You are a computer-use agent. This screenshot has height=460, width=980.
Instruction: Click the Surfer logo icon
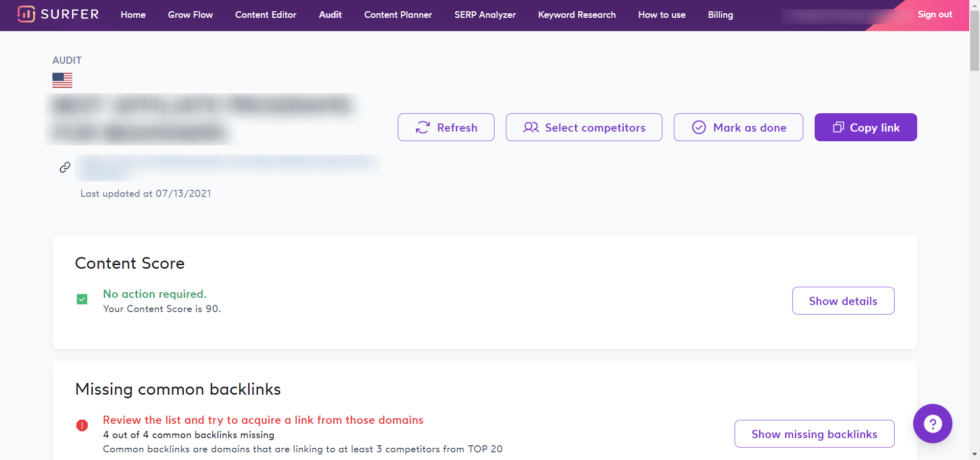(x=26, y=14)
